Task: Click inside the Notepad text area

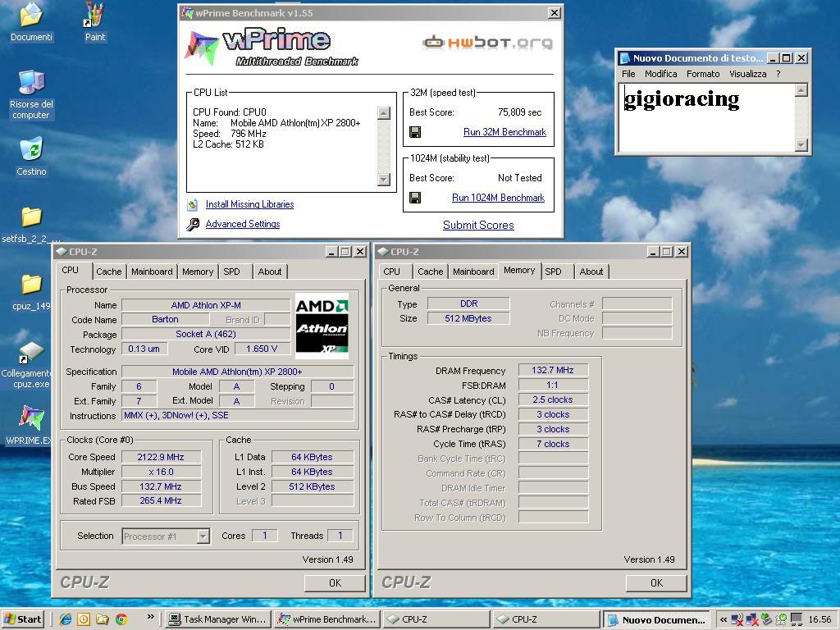Action: (706, 118)
